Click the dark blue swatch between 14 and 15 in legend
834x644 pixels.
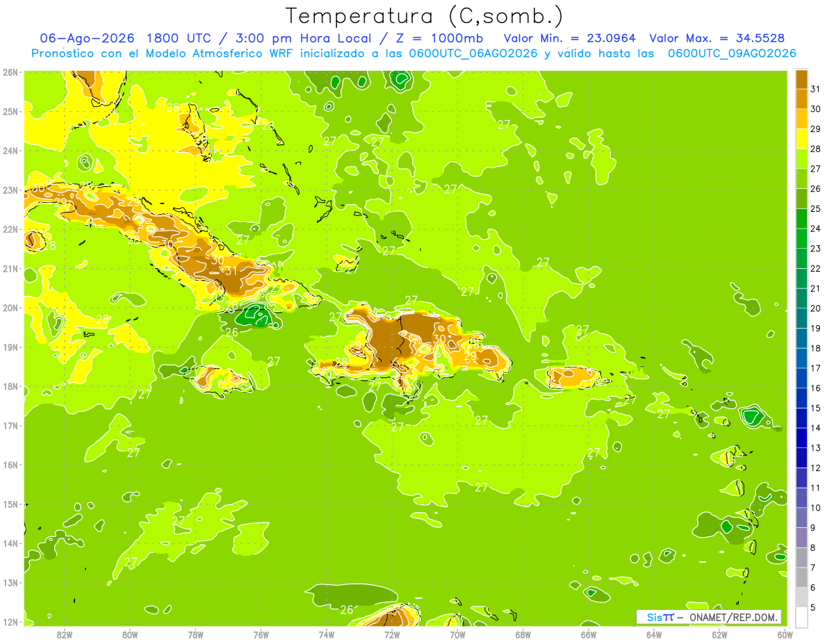click(x=801, y=418)
